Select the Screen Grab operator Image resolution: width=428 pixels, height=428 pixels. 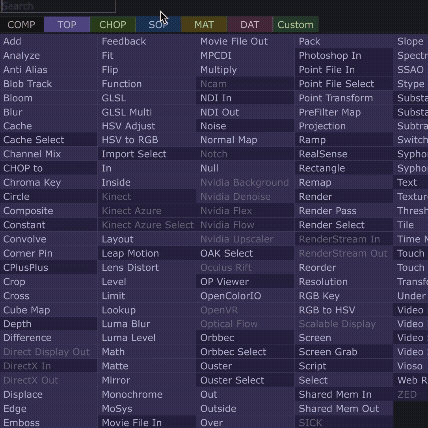(x=344, y=352)
